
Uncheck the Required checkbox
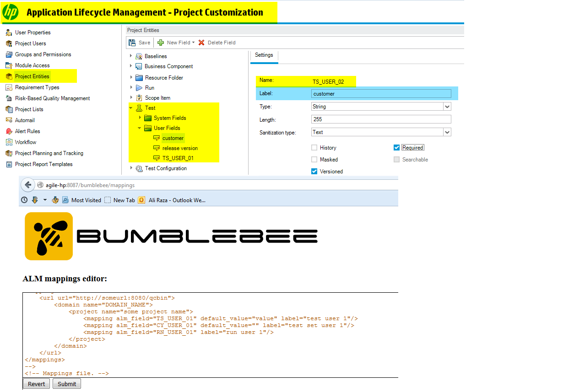pyautogui.click(x=396, y=148)
